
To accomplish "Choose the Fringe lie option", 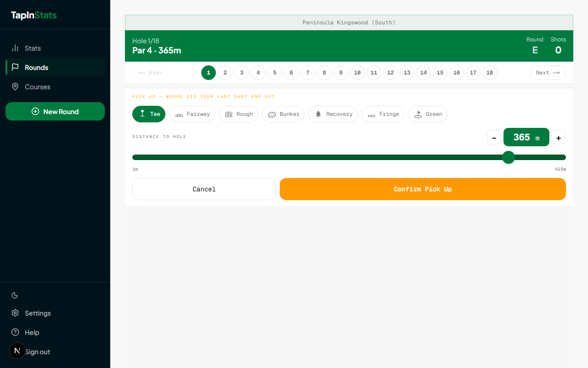I will point(383,114).
